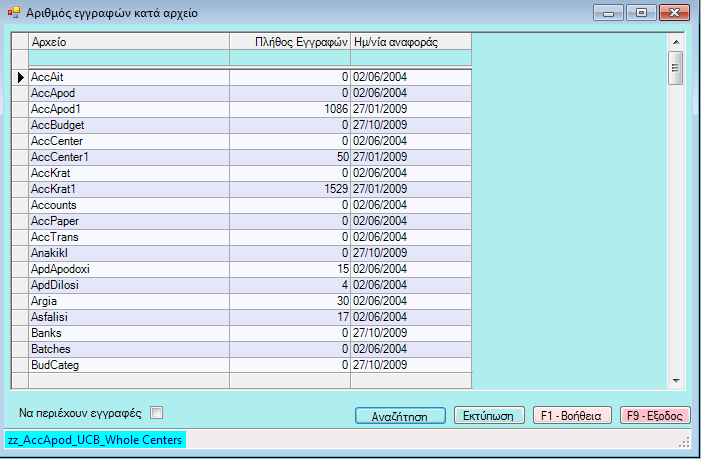701x459 pixels.
Task: Click date 27/01/2009 in AccApod1 row
Action: (x=411, y=109)
